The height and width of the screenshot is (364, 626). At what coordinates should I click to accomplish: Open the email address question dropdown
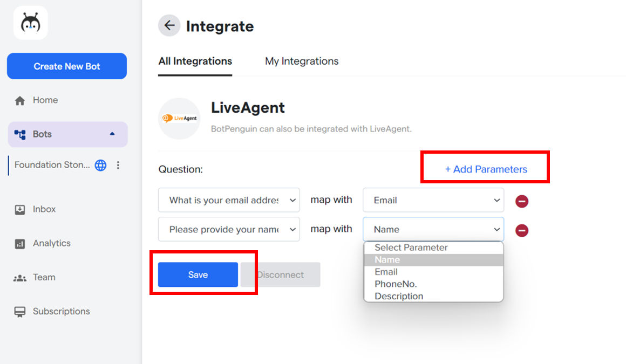click(x=229, y=200)
